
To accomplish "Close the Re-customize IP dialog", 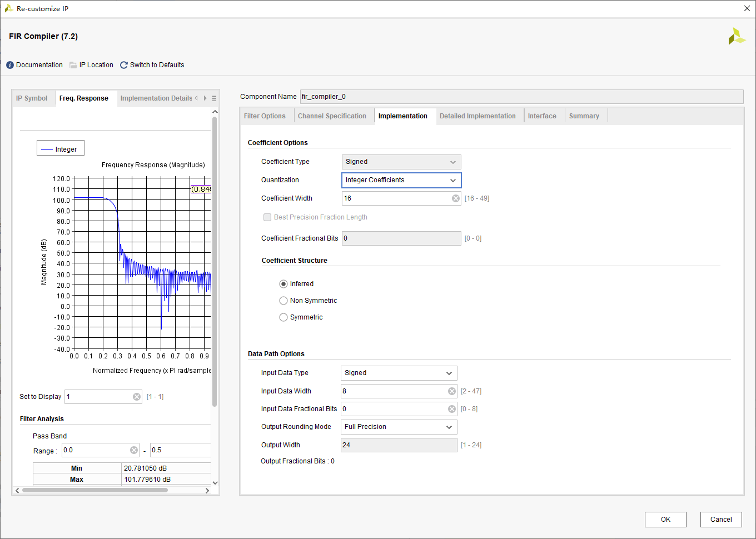I will point(747,8).
